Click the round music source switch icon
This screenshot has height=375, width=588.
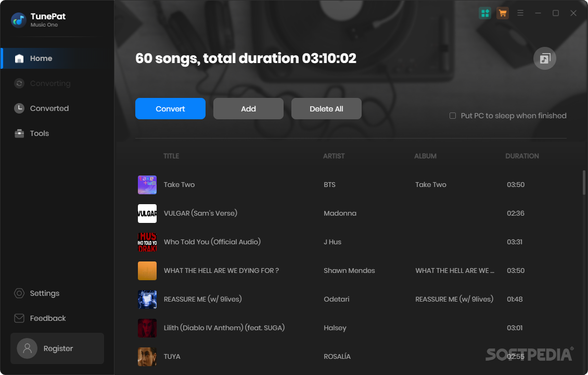point(544,58)
